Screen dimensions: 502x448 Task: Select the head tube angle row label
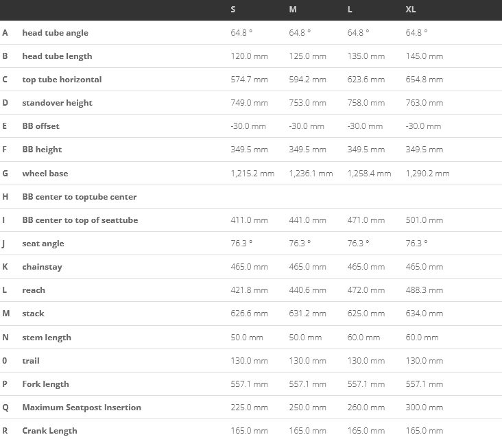coord(55,33)
